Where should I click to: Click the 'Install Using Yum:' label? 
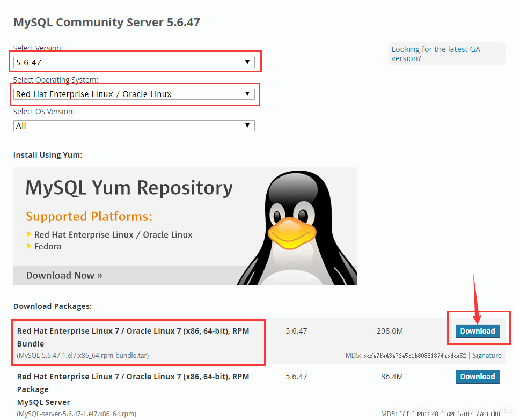[x=48, y=155]
